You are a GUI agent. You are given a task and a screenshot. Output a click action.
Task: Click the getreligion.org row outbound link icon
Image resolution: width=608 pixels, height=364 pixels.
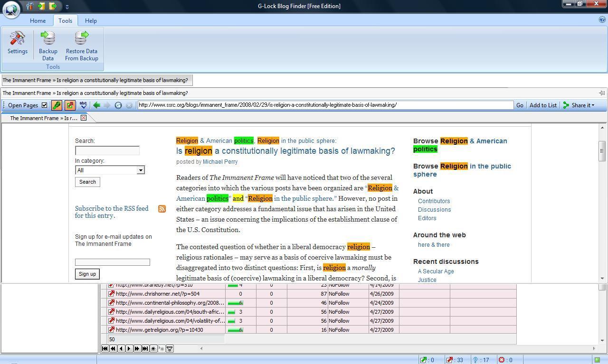click(111, 330)
